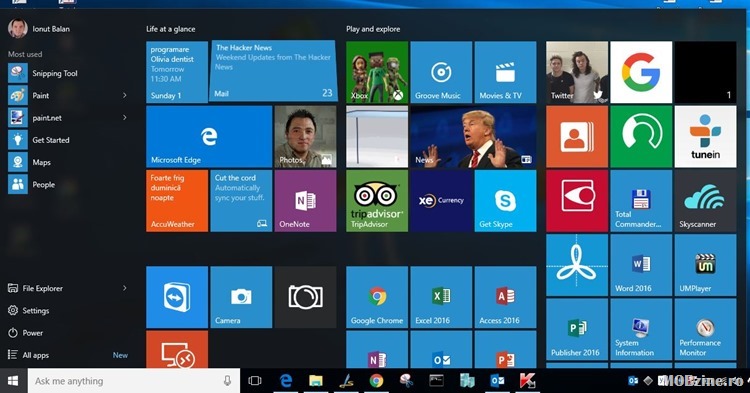Viewport: 750px width, 393px height.
Task: Open the TeamViewer tile
Action: [x=177, y=297]
